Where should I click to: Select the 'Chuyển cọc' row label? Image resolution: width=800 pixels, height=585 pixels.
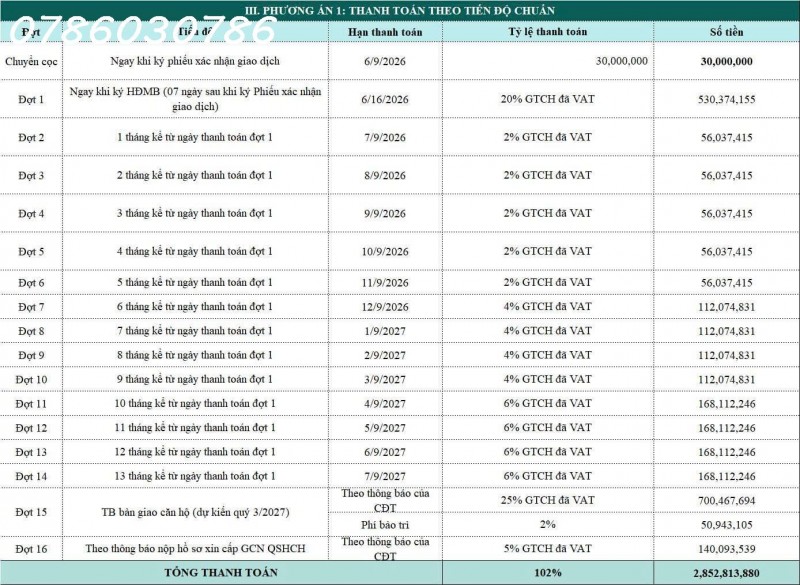(31, 61)
